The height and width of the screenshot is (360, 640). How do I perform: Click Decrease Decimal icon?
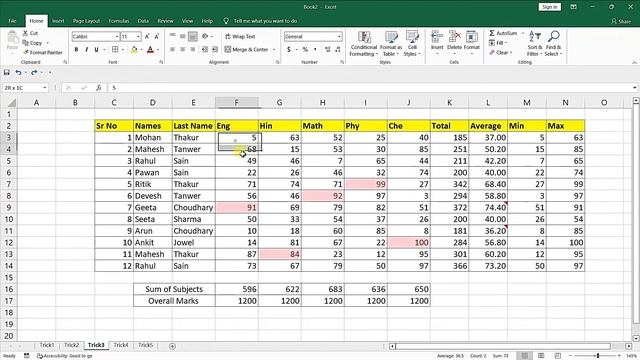coord(338,49)
